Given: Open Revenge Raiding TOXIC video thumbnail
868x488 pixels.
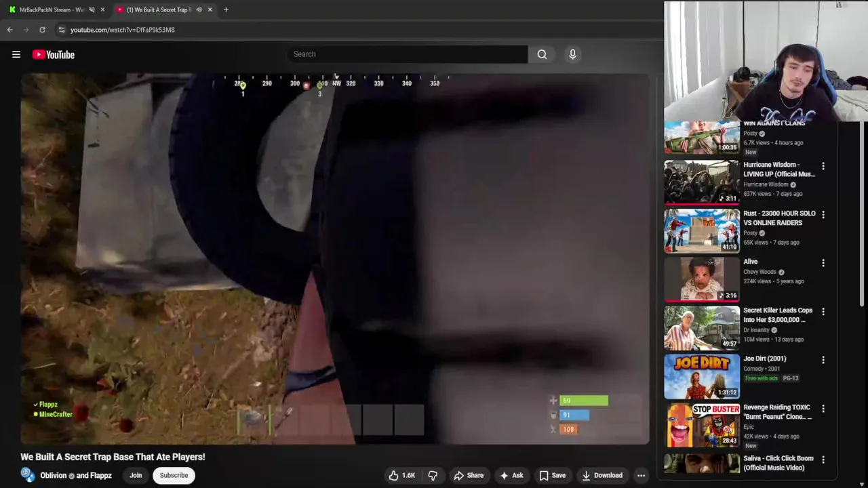Looking at the screenshot, I should click(702, 425).
